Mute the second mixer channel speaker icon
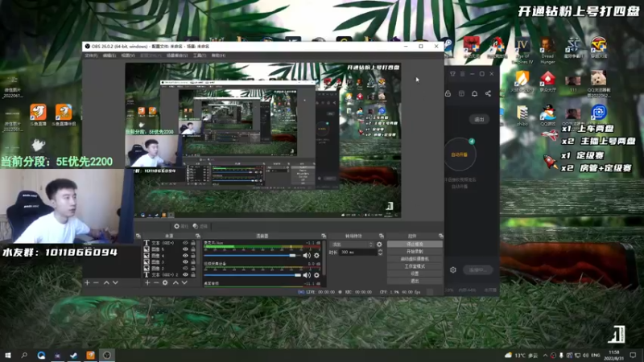Screen dimensions: 644x362 click(x=307, y=275)
